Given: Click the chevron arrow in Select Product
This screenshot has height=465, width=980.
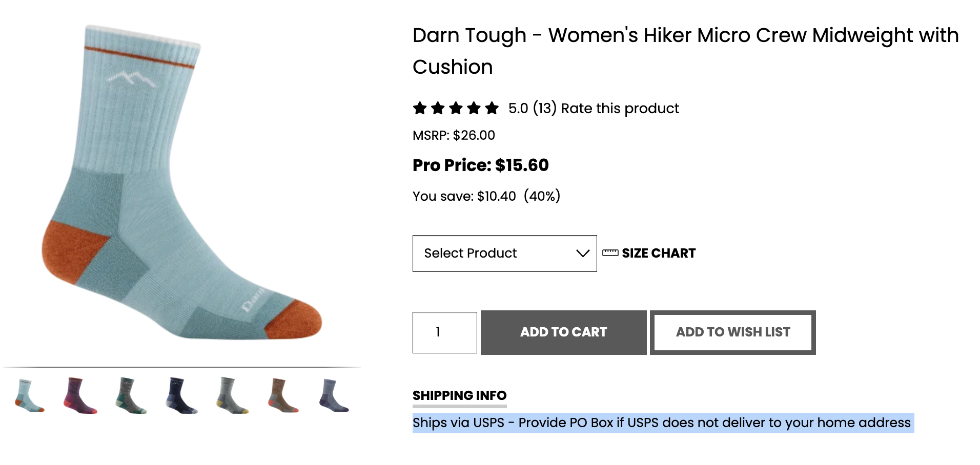Looking at the screenshot, I should [x=583, y=253].
